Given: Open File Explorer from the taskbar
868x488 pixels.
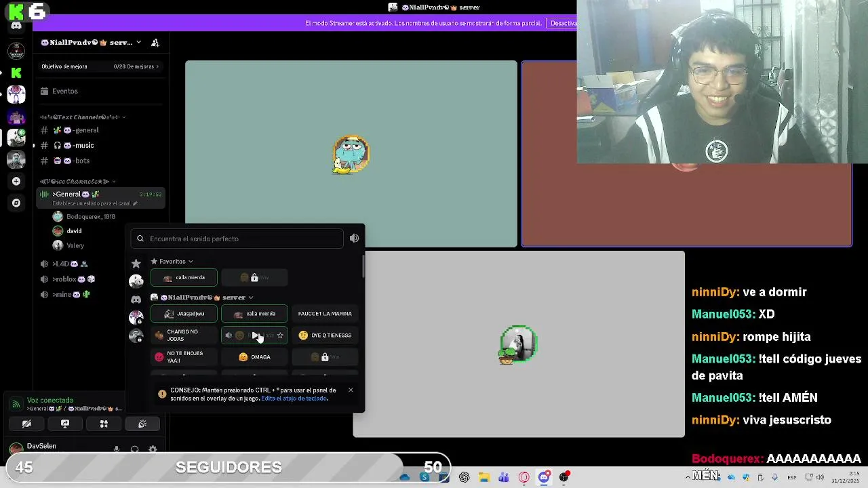Looking at the screenshot, I should 484,477.
